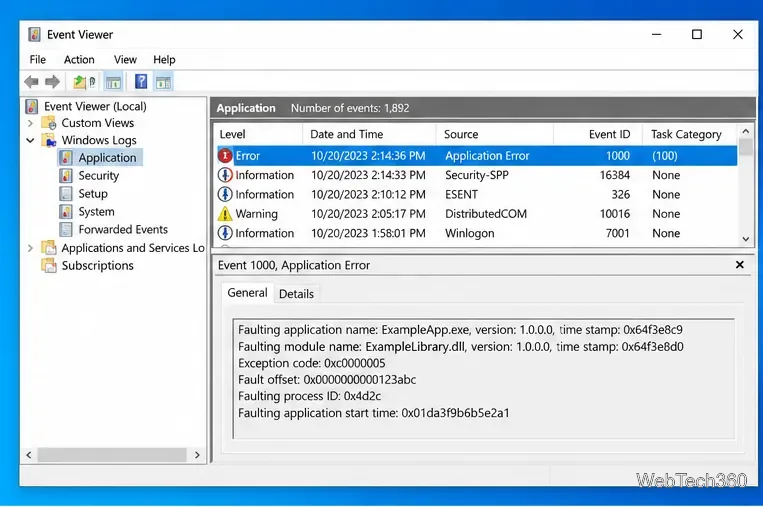The width and height of the screenshot is (763, 507).
Task: Click the Application log icon in tree
Action: click(66, 158)
